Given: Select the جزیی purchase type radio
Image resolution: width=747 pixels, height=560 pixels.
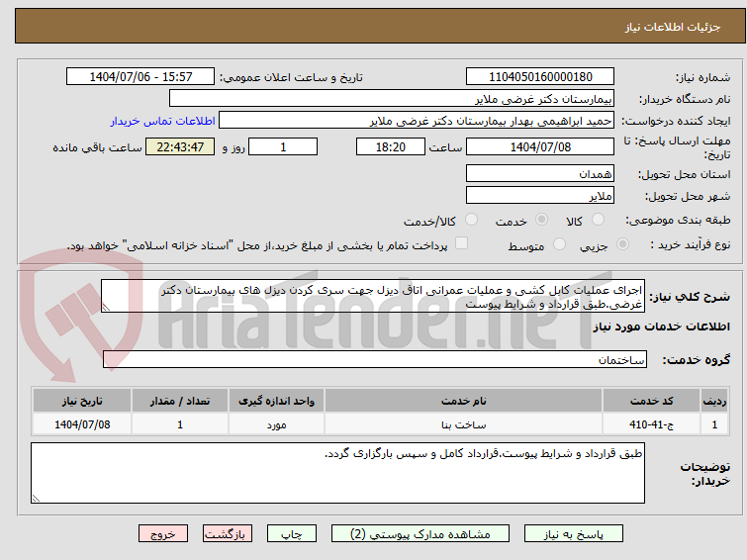Looking at the screenshot, I should pos(622,244).
